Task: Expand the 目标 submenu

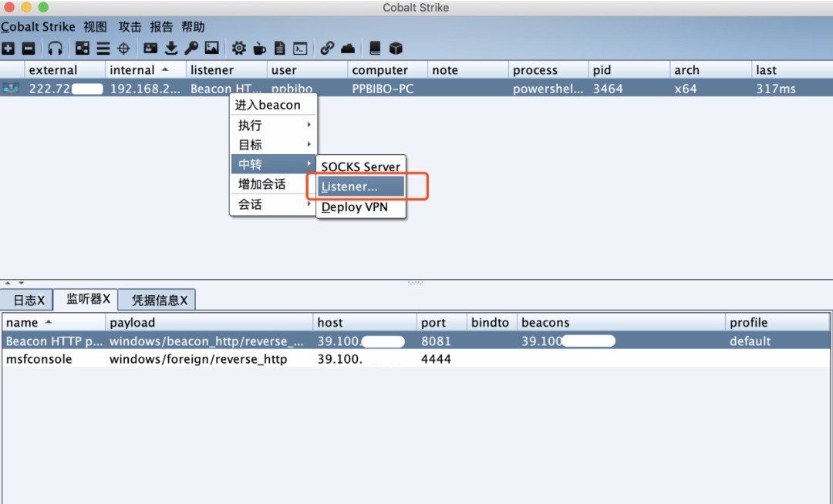Action: 273,145
